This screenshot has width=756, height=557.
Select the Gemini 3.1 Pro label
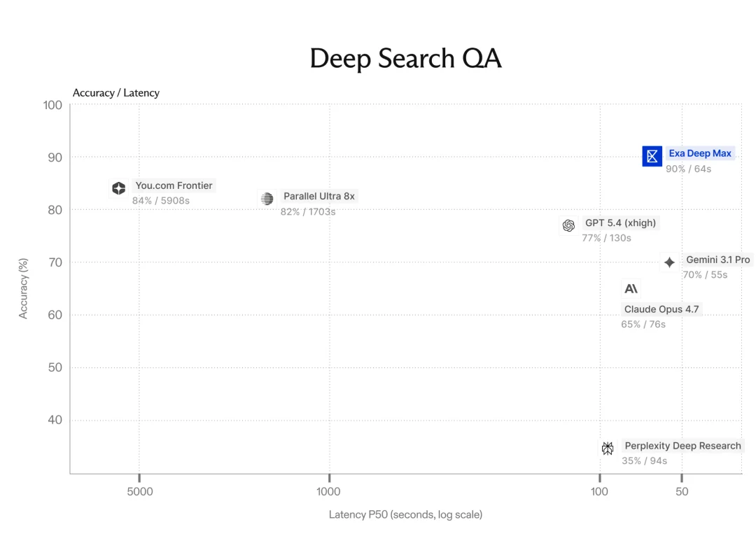[718, 260]
